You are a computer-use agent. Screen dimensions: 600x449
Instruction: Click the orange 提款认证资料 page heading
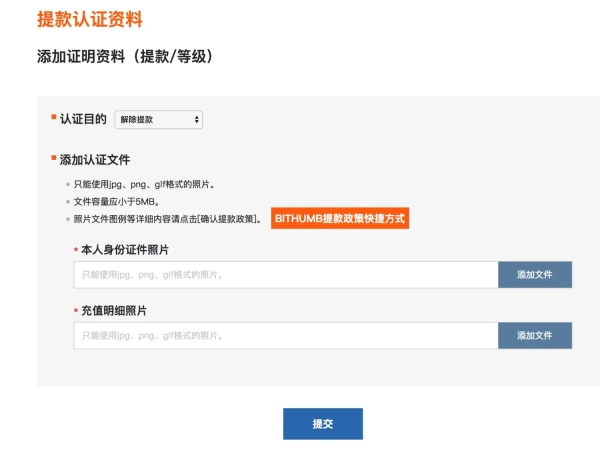[89, 20]
